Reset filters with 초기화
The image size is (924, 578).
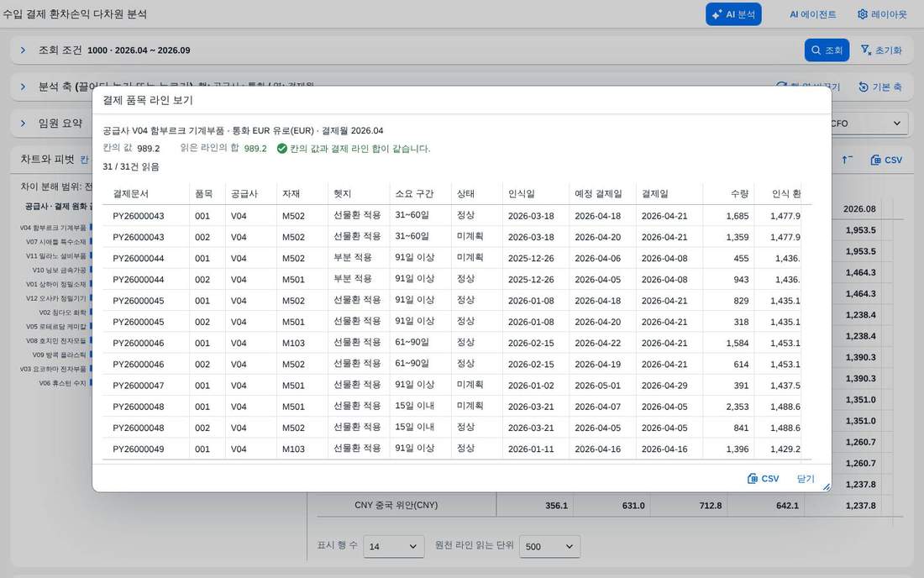pyautogui.click(x=881, y=50)
